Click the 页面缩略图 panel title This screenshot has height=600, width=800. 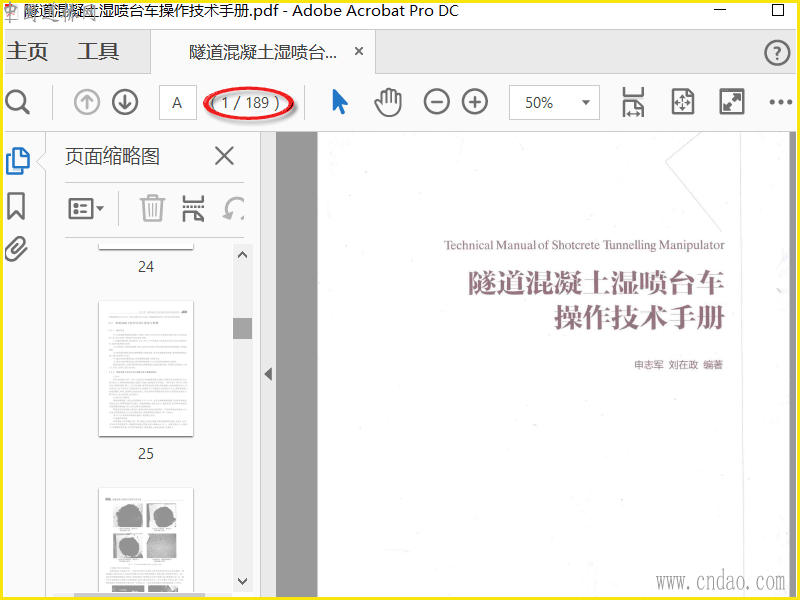click(x=112, y=156)
